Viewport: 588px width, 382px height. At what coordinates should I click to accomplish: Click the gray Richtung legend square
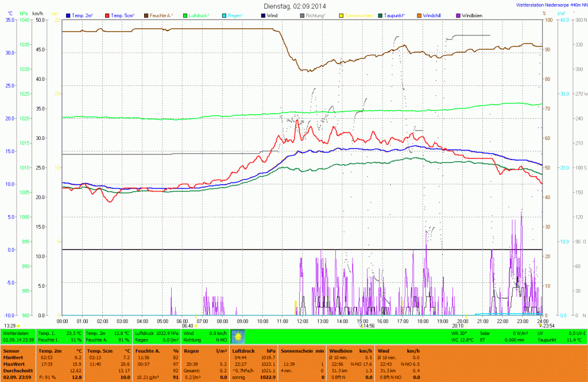302,15
